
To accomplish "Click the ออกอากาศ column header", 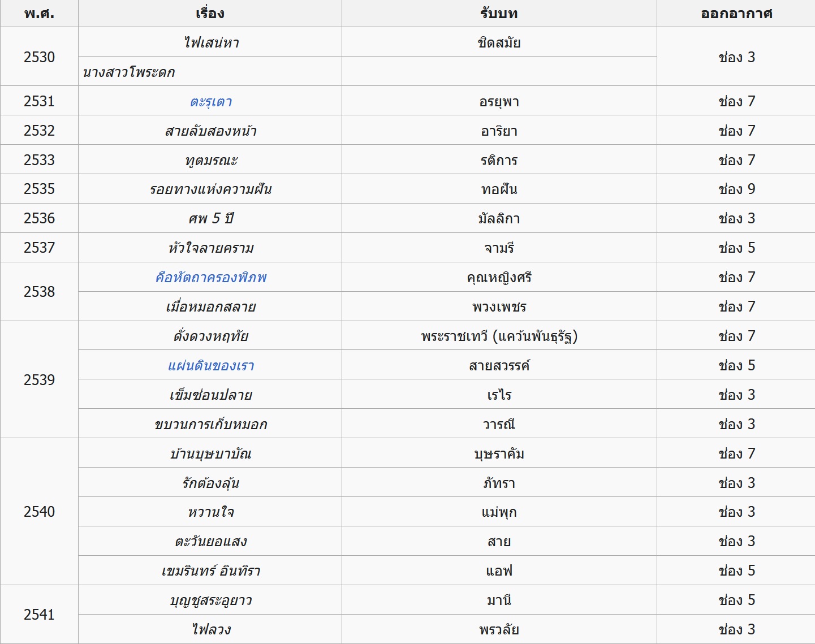I will tap(736, 14).
